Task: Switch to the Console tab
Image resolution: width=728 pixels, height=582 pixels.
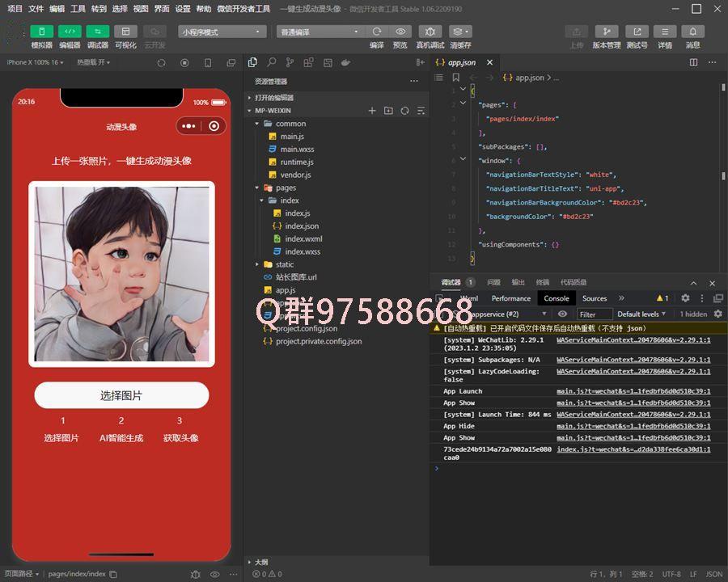Action: pyautogui.click(x=557, y=298)
